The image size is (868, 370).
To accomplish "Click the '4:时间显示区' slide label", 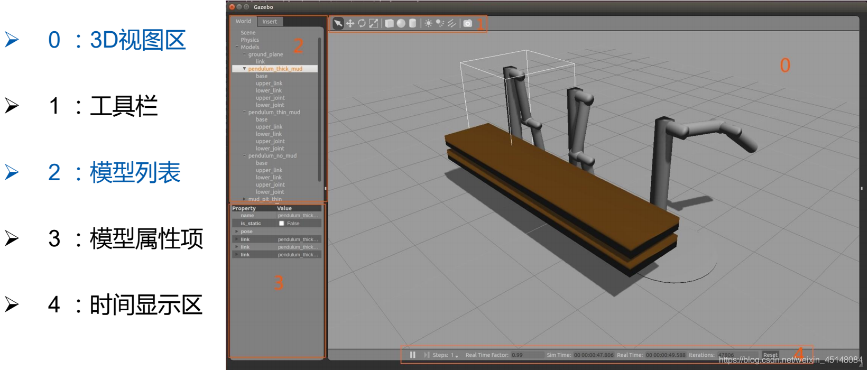I will 125,304.
